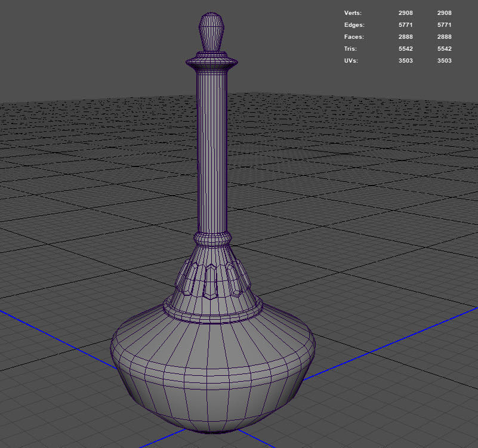Click the left-column Tris value 5542
This screenshot has width=478, height=448.
click(405, 48)
